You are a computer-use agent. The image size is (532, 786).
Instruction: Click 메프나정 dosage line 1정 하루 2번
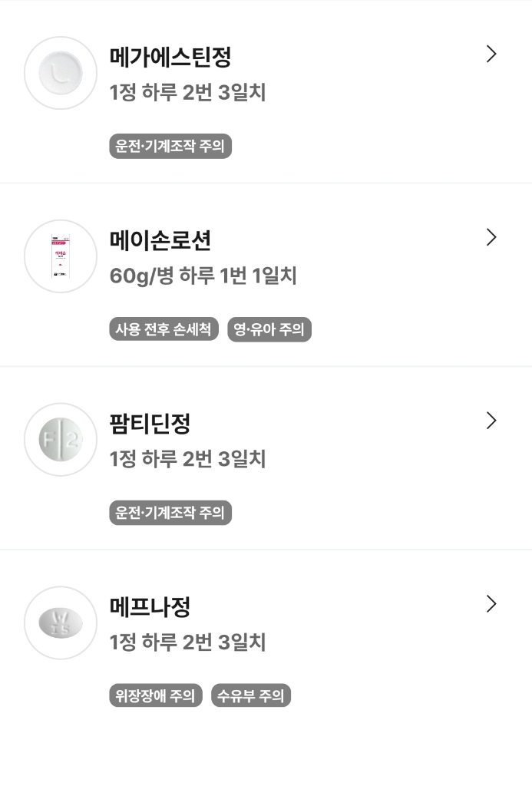pyautogui.click(x=188, y=642)
